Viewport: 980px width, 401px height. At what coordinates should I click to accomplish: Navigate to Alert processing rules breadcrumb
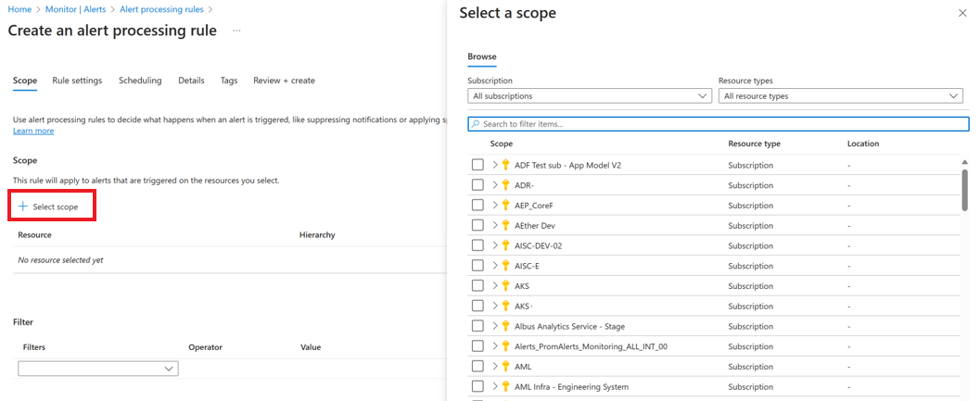tap(163, 8)
